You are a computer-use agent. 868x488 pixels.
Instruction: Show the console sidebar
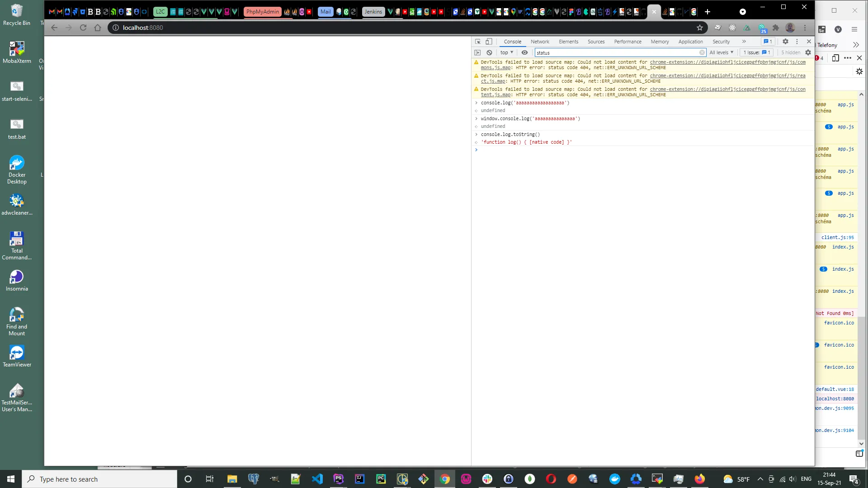[477, 52]
